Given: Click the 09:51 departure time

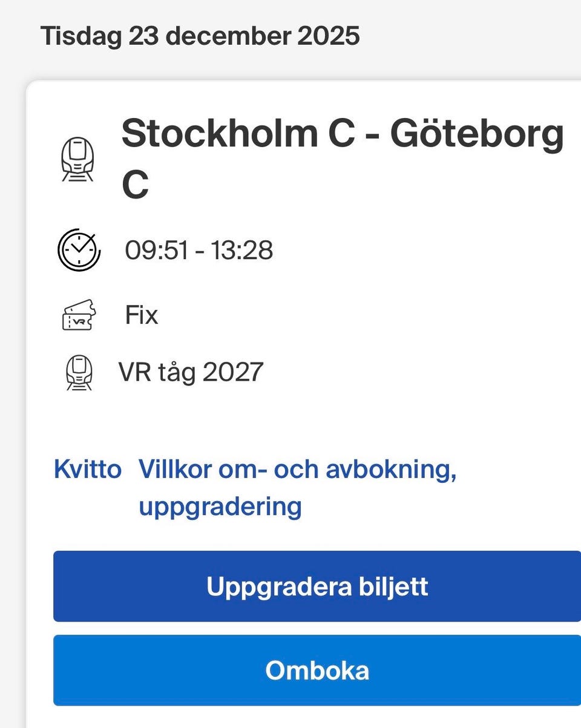Looking at the screenshot, I should tap(157, 250).
